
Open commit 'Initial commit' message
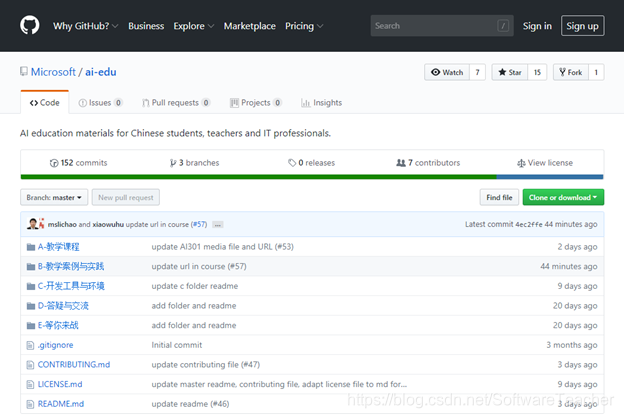point(177,345)
